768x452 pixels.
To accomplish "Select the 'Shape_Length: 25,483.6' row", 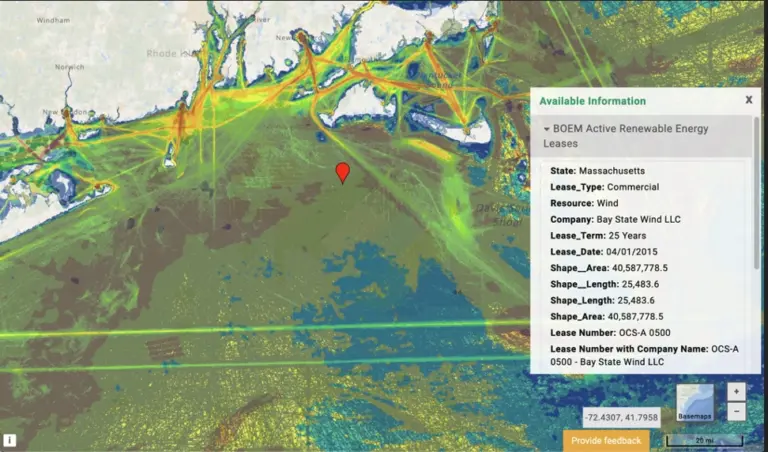I will coord(602,300).
